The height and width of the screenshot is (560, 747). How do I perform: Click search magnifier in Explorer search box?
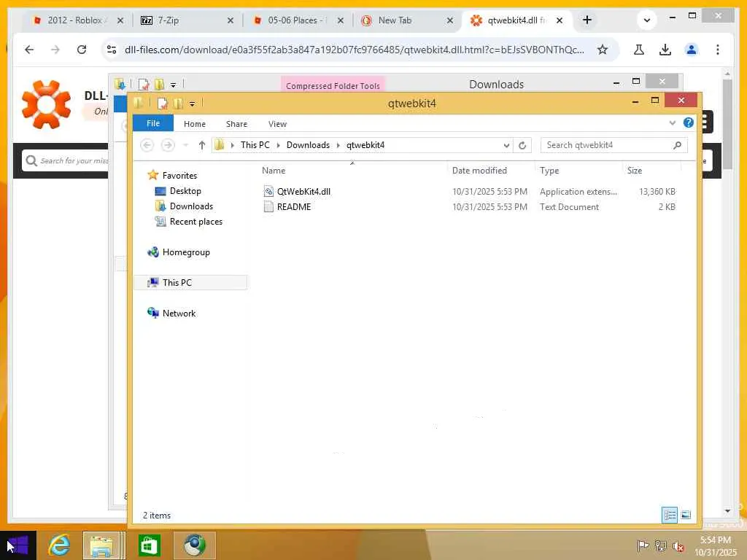tap(678, 145)
